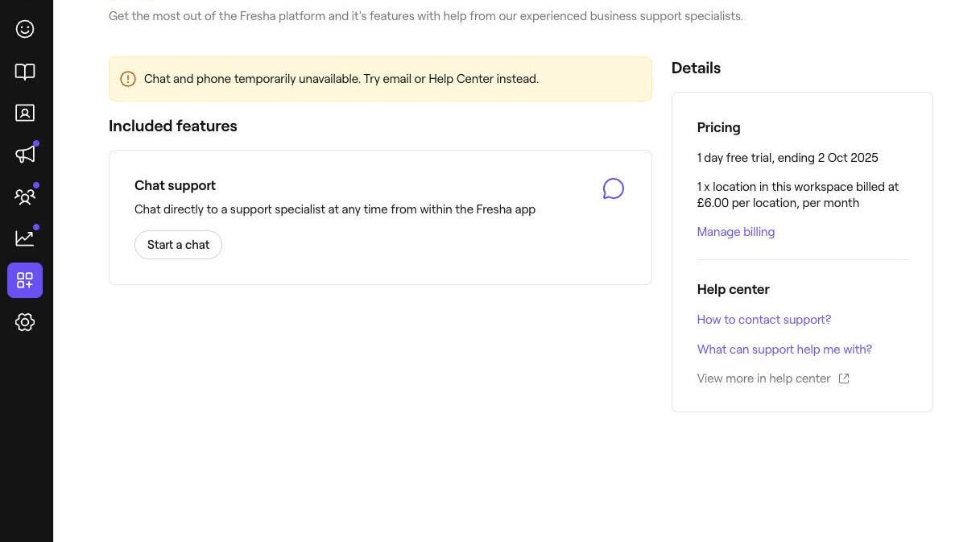Click the notification dot on the Marketing icon
The width and height of the screenshot is (980, 542).
tap(35, 143)
